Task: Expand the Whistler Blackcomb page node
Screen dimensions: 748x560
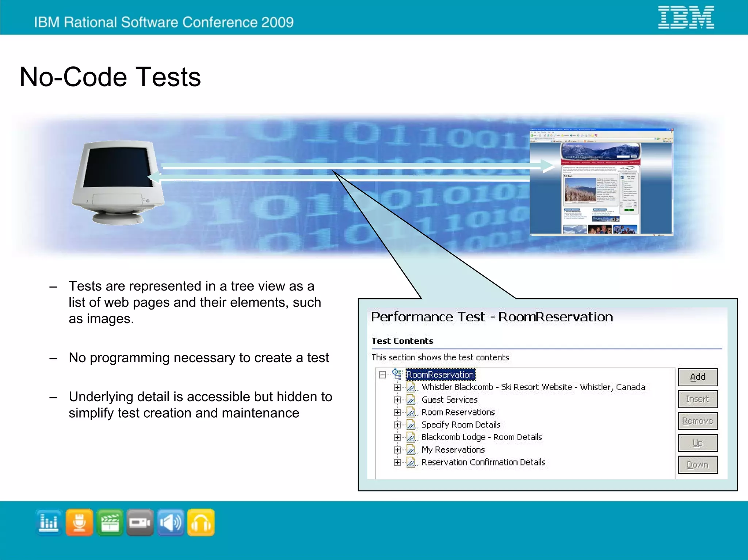Action: click(397, 387)
